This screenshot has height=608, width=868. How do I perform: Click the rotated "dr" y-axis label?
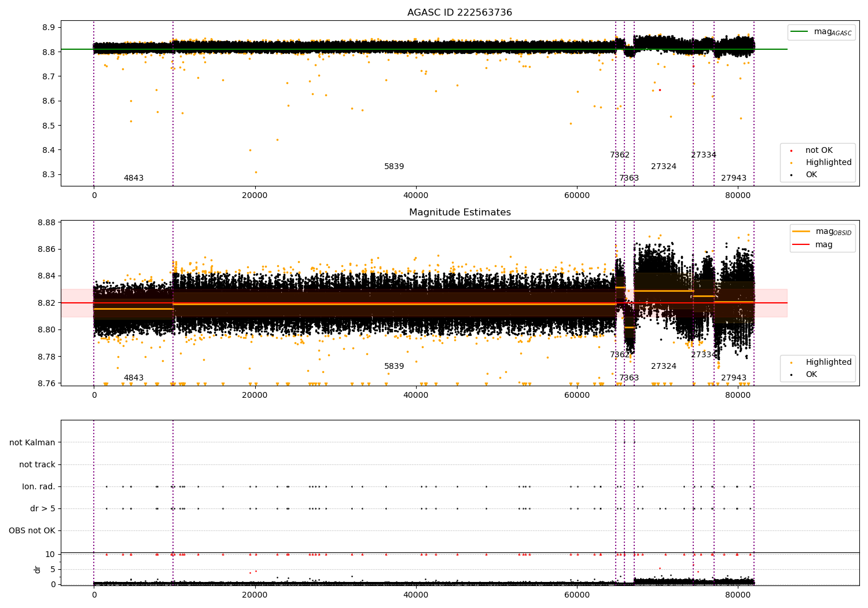[x=38, y=569]
